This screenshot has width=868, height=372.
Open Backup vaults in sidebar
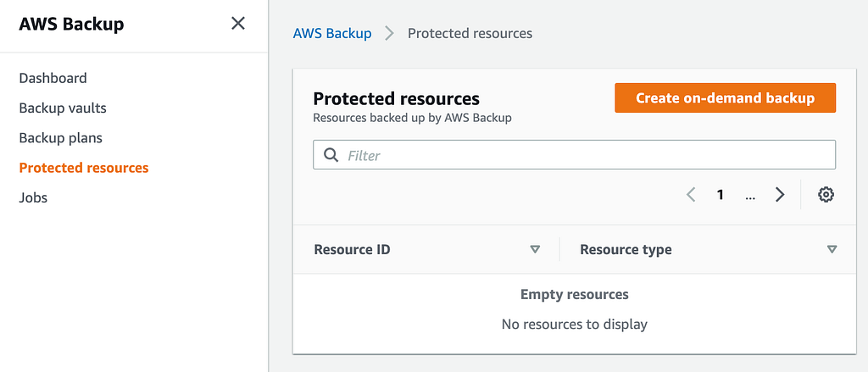click(63, 108)
